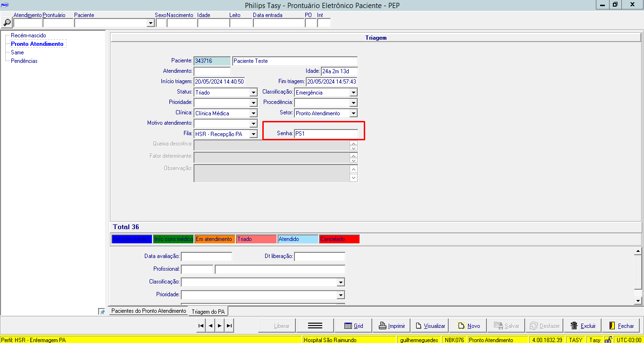Expand the Paciente dropdown in the top header
The height and width of the screenshot is (343, 644).
tap(151, 23)
